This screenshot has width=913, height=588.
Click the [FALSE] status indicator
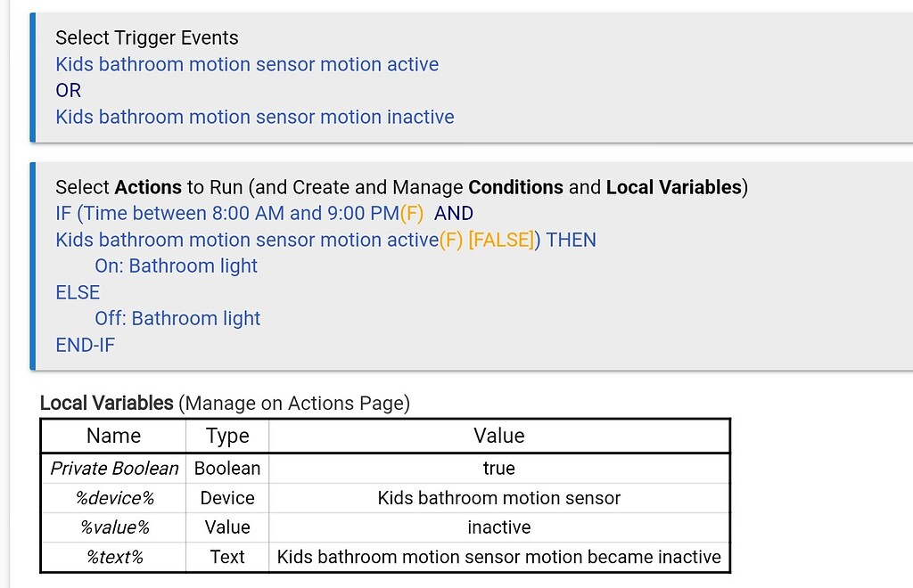501,240
